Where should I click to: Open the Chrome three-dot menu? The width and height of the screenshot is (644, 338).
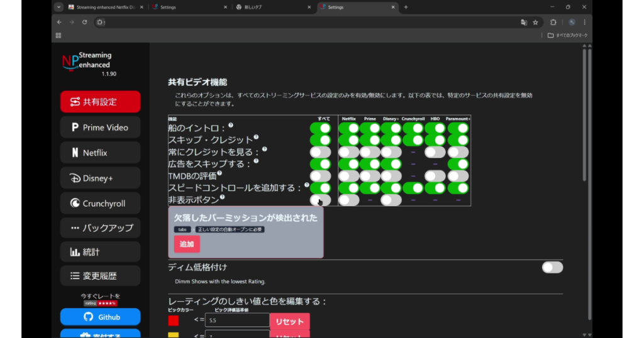[x=584, y=22]
